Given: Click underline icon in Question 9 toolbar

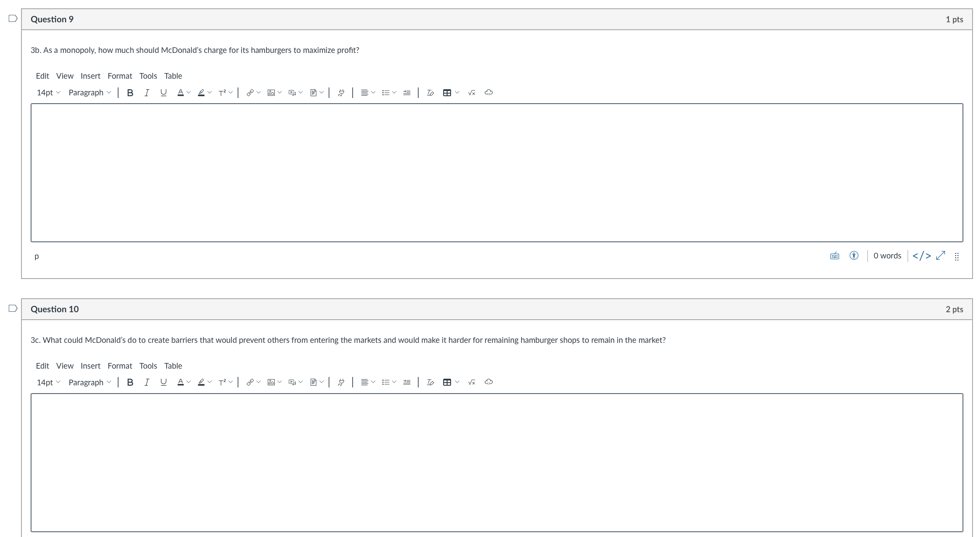Looking at the screenshot, I should coord(164,93).
